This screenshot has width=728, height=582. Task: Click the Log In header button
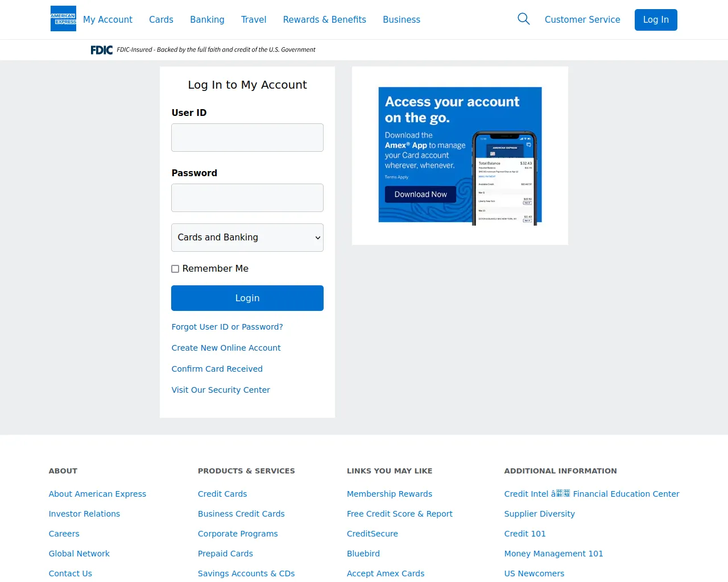[656, 20]
